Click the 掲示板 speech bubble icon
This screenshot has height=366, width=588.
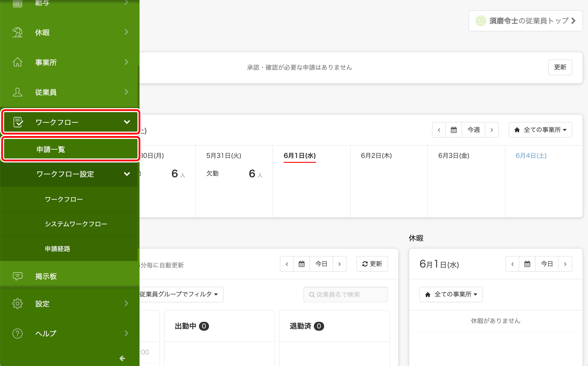(x=18, y=276)
